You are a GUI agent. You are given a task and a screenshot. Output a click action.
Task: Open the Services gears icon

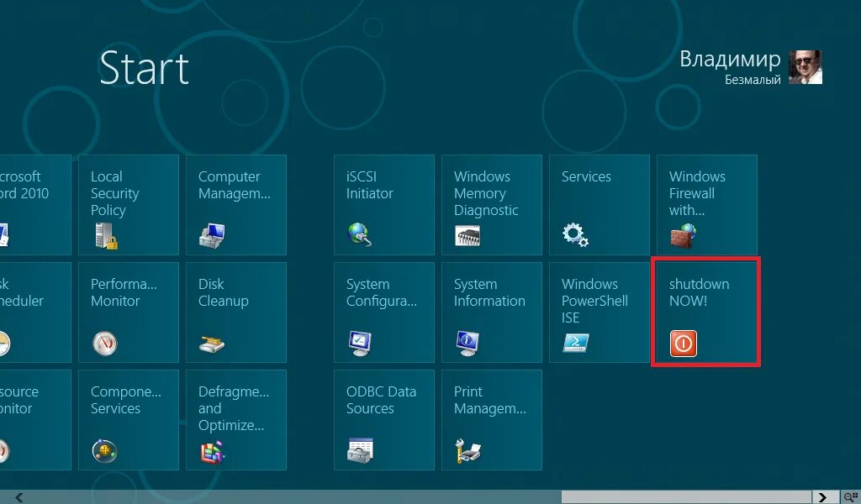[x=575, y=234]
